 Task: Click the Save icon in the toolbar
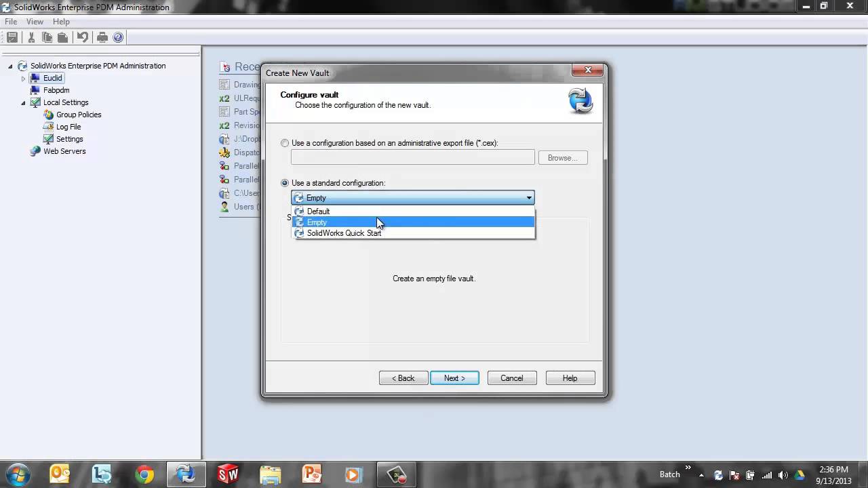[x=12, y=37]
